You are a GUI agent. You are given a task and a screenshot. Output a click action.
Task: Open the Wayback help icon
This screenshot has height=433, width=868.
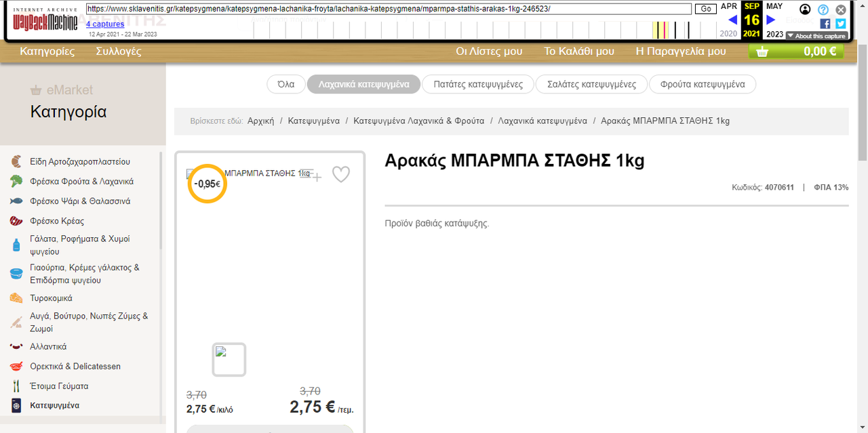click(823, 9)
